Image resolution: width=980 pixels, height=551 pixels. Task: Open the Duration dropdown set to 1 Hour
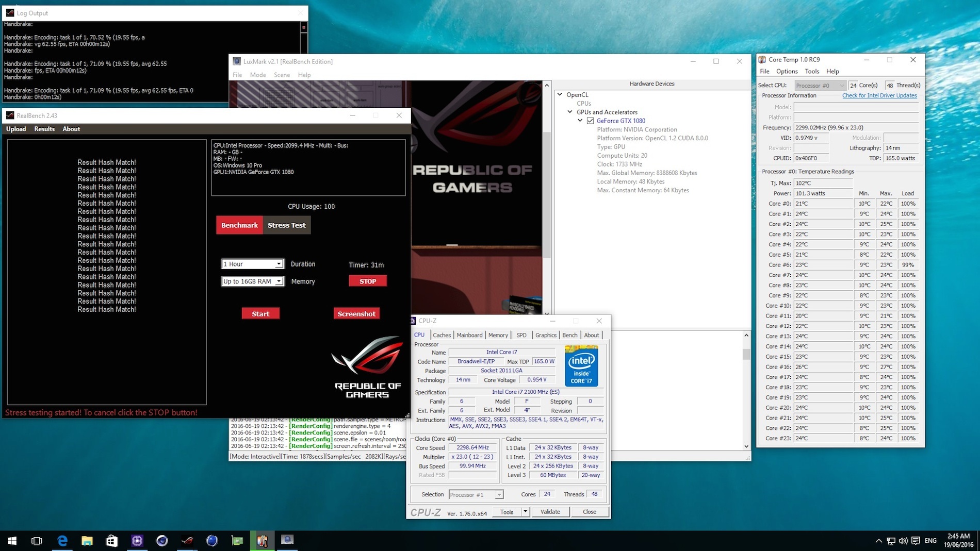click(x=253, y=264)
